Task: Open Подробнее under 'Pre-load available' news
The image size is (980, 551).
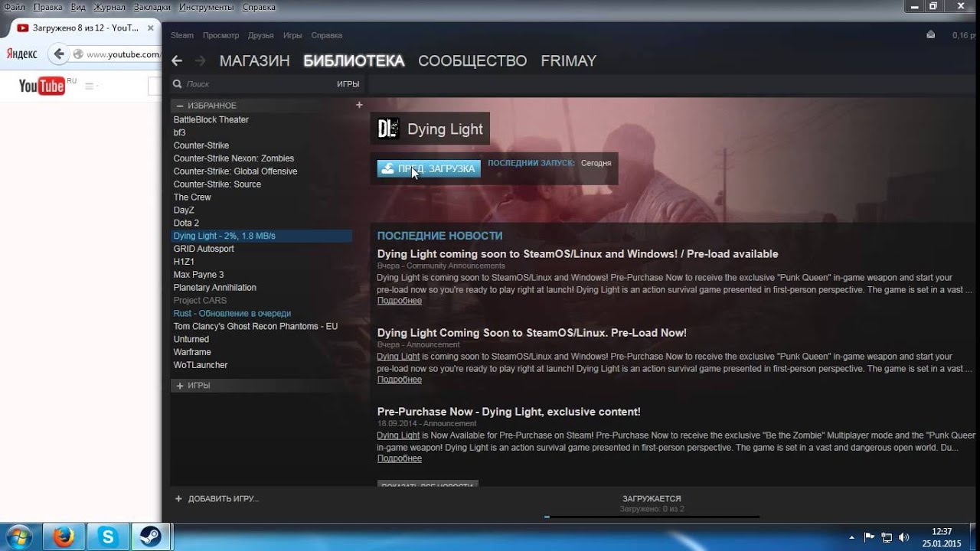Action: click(x=399, y=301)
